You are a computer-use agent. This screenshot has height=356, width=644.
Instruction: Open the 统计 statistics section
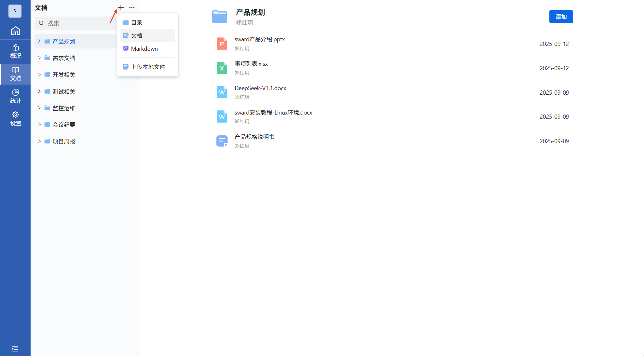coord(15,96)
